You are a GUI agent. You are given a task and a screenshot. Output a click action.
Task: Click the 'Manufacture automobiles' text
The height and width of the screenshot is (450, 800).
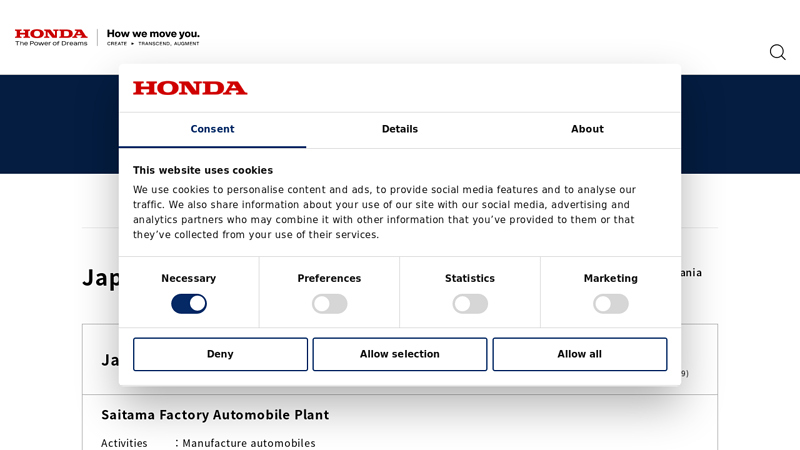249,443
